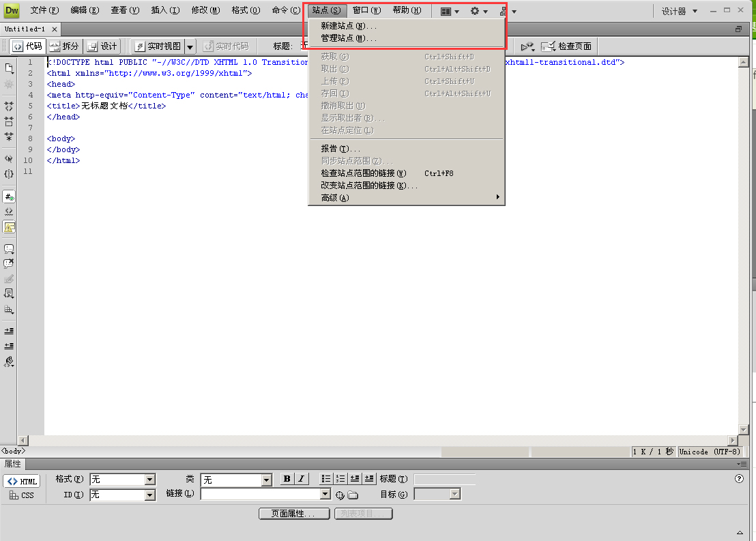The image size is (756, 541).
Task: Click the Collapse Full Tag icon
Action: (9, 106)
